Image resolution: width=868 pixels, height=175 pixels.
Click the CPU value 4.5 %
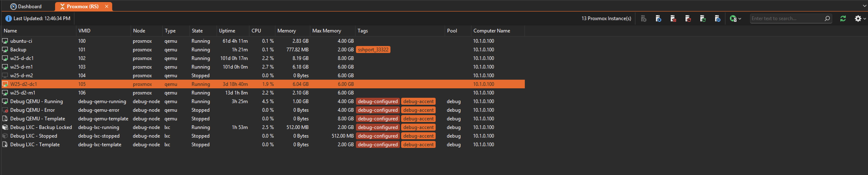[268, 101]
